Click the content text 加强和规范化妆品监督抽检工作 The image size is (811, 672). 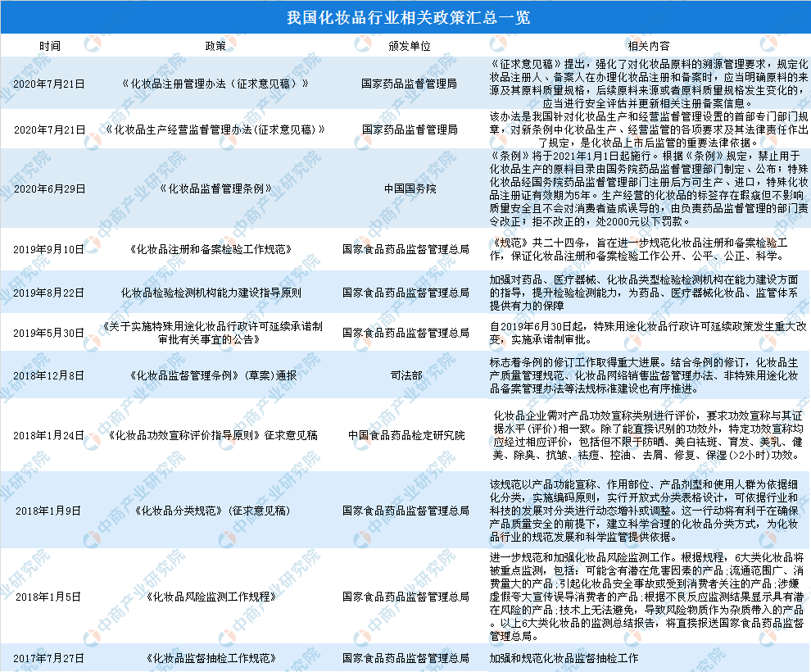coord(564,659)
